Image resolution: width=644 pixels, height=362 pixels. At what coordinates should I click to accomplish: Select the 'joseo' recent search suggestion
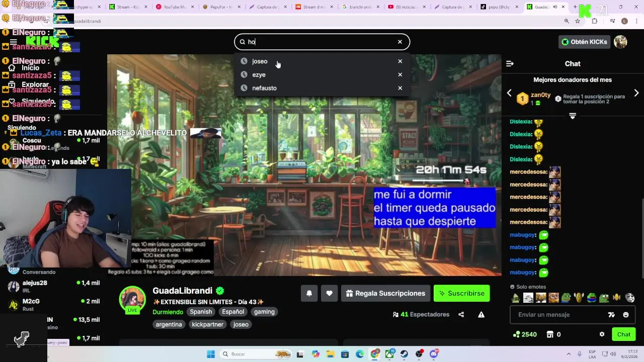pos(321,61)
